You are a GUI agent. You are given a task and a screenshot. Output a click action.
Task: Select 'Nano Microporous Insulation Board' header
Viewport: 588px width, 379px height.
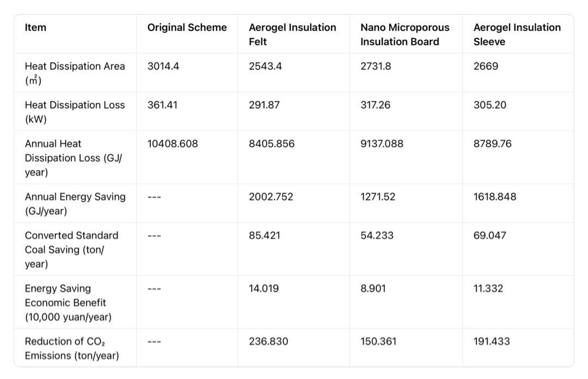click(x=405, y=34)
